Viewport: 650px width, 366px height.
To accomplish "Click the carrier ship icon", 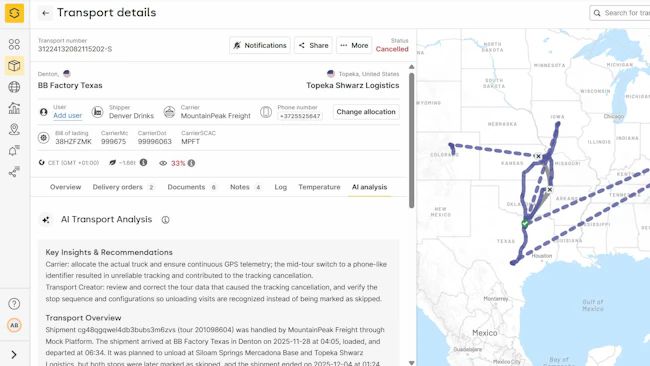I will click(x=169, y=112).
